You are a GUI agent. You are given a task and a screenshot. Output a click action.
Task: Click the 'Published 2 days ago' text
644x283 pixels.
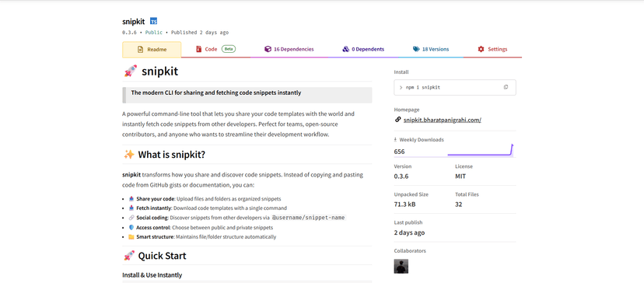tap(200, 33)
